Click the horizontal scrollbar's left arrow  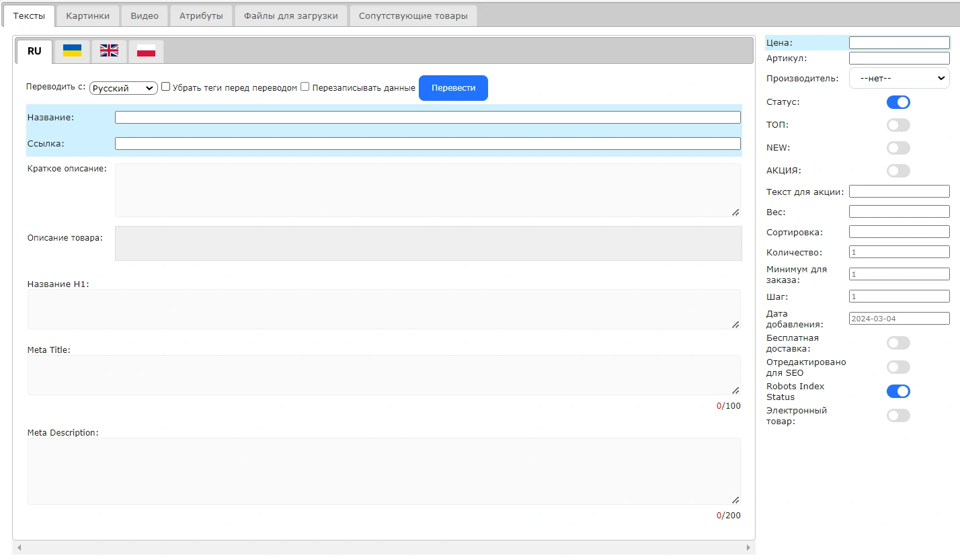coord(19,548)
